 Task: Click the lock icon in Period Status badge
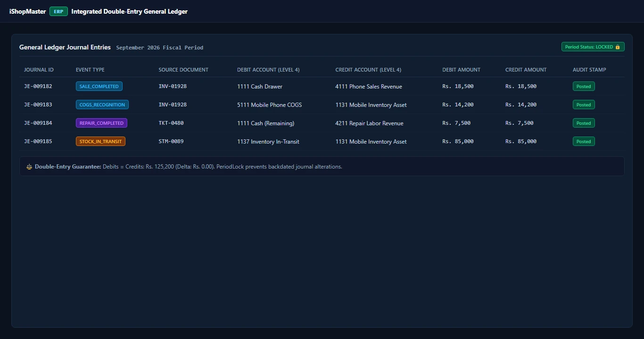click(618, 47)
